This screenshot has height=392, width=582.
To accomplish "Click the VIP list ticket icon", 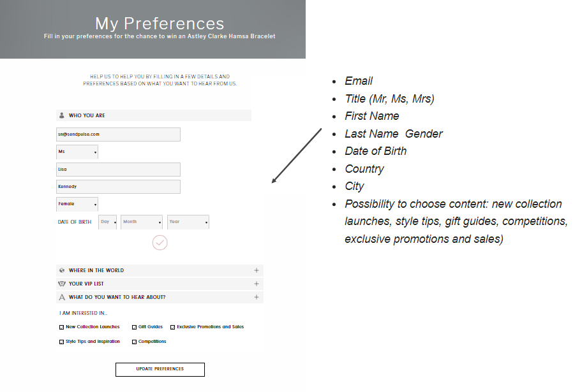I will (62, 284).
